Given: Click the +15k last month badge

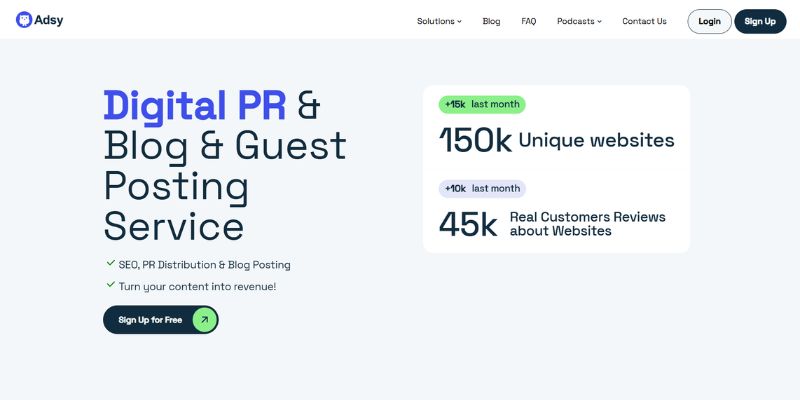Looking at the screenshot, I should 482,105.
